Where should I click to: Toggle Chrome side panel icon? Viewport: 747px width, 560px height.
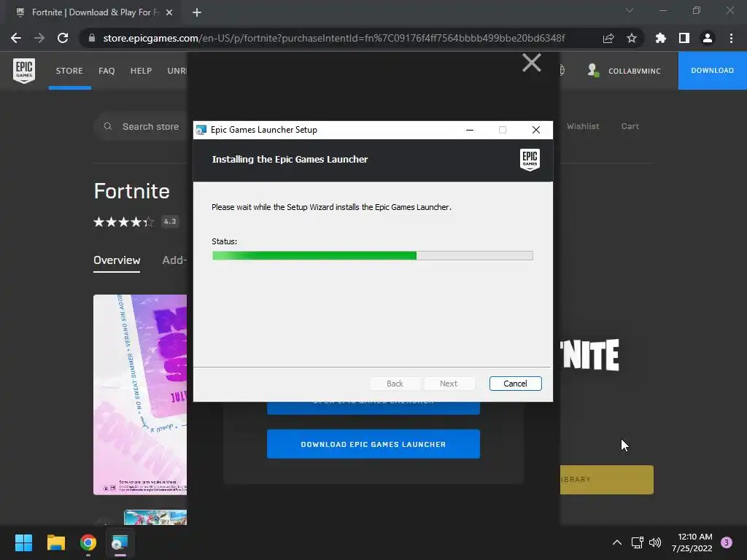pos(684,38)
